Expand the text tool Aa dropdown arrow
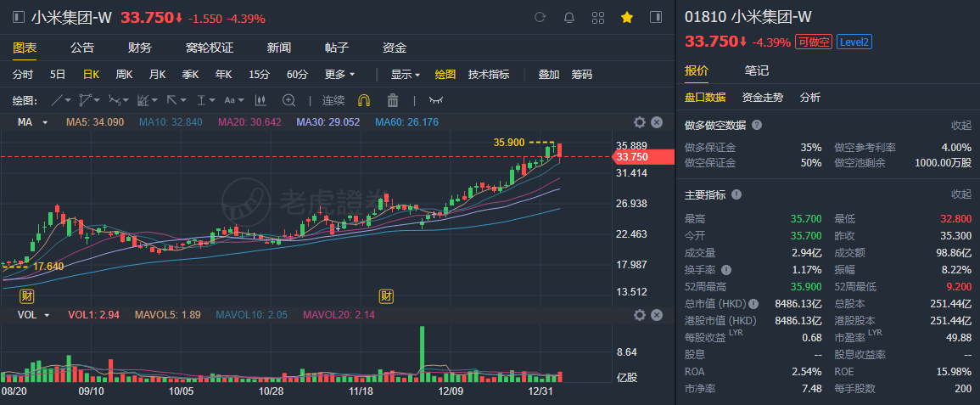Screen dimensions: 980x405 tap(241, 100)
